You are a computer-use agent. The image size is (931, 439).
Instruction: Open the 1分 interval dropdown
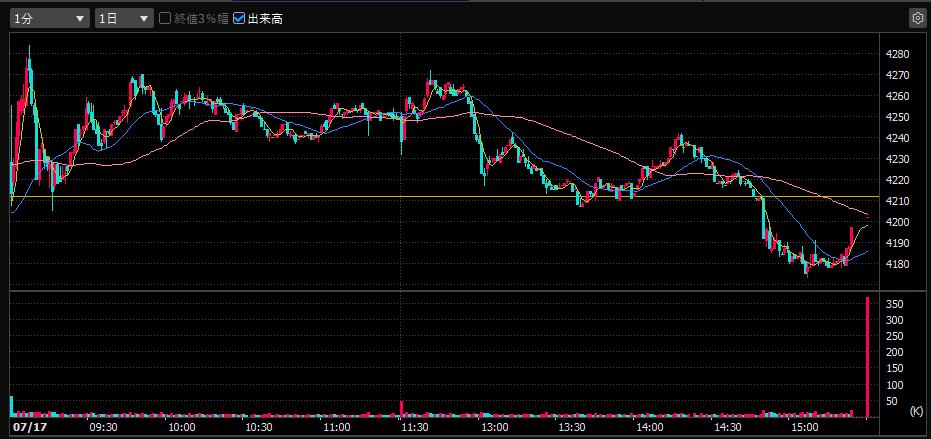tap(50, 18)
